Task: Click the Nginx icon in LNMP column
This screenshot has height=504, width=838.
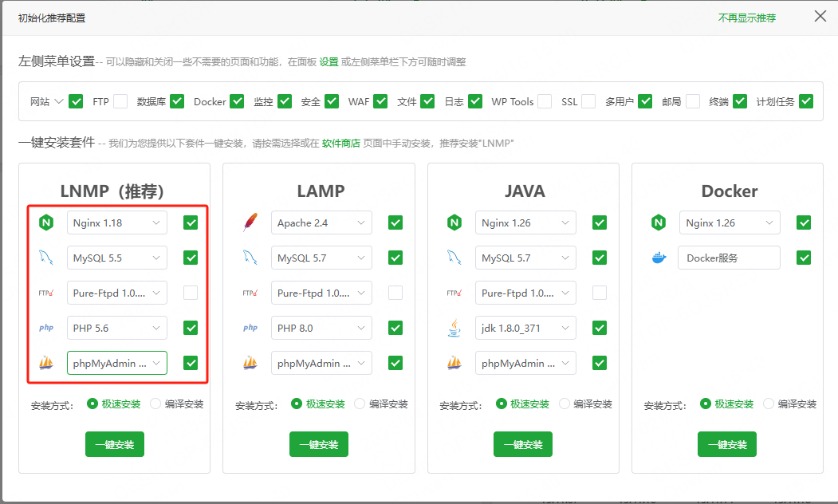Action: point(46,222)
